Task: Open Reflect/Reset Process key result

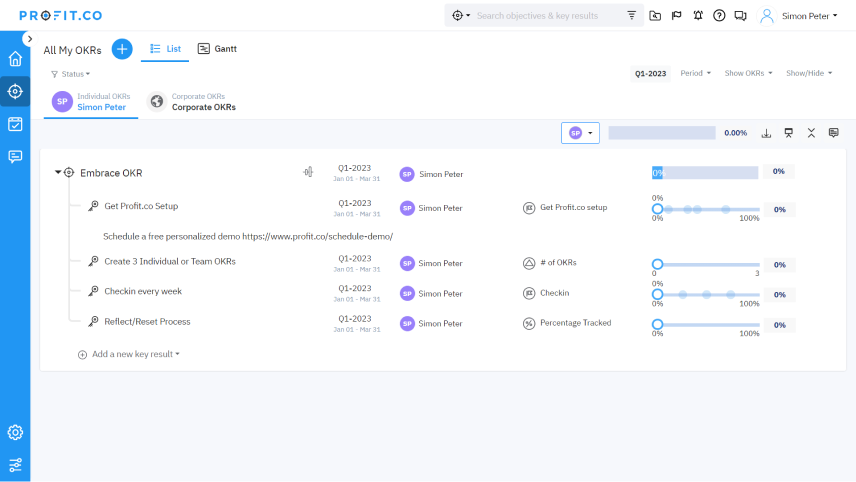Action: point(147,322)
